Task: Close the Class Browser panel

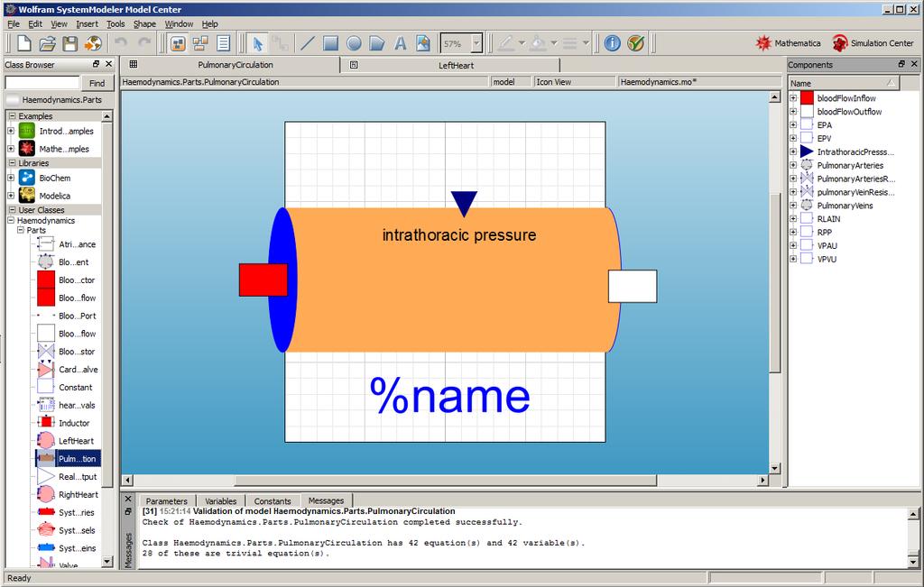Action: [108, 64]
